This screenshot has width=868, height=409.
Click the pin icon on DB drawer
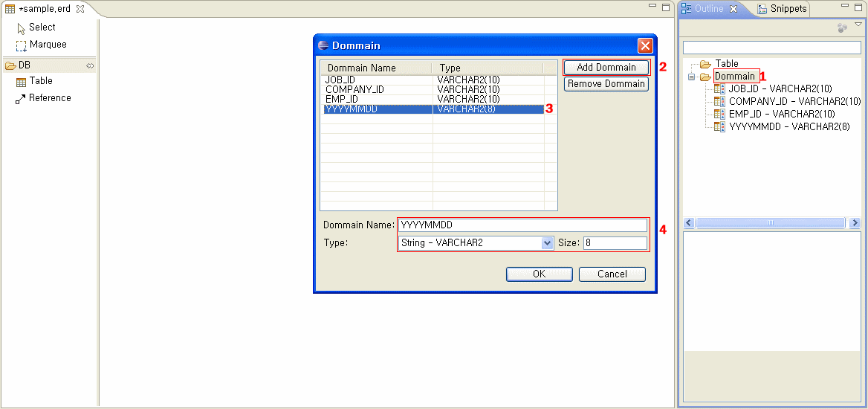click(90, 65)
